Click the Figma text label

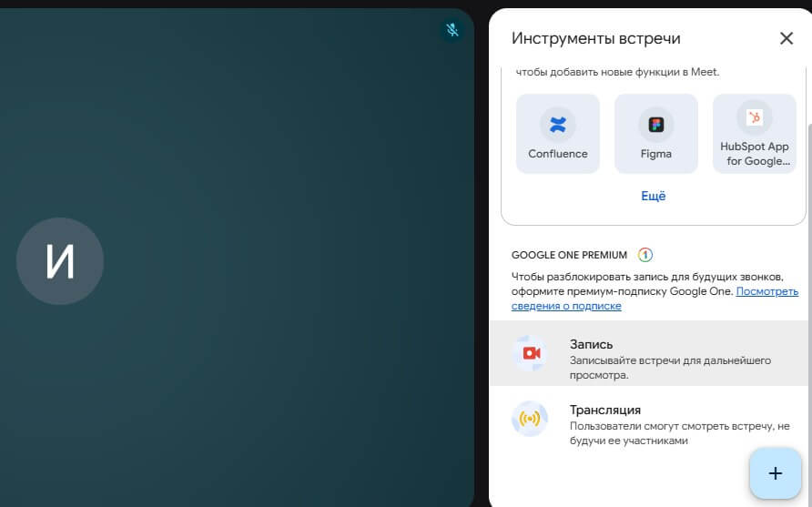tap(655, 154)
